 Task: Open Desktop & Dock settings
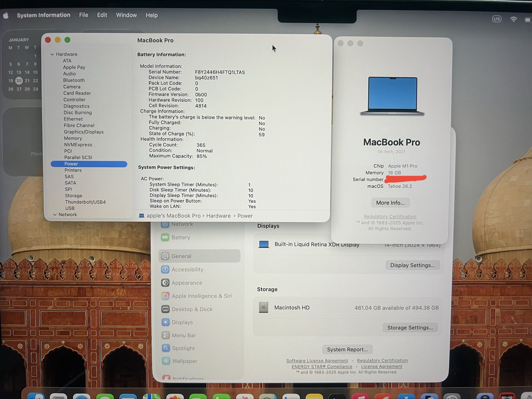tap(192, 309)
